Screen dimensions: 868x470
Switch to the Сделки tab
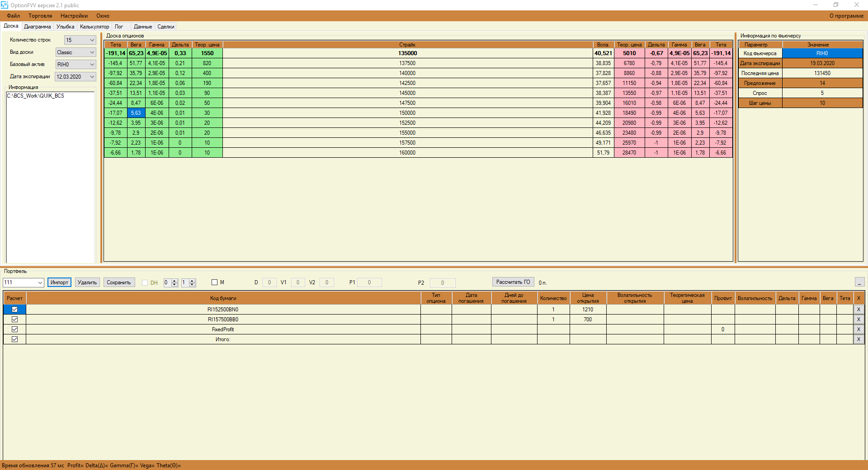pos(166,27)
